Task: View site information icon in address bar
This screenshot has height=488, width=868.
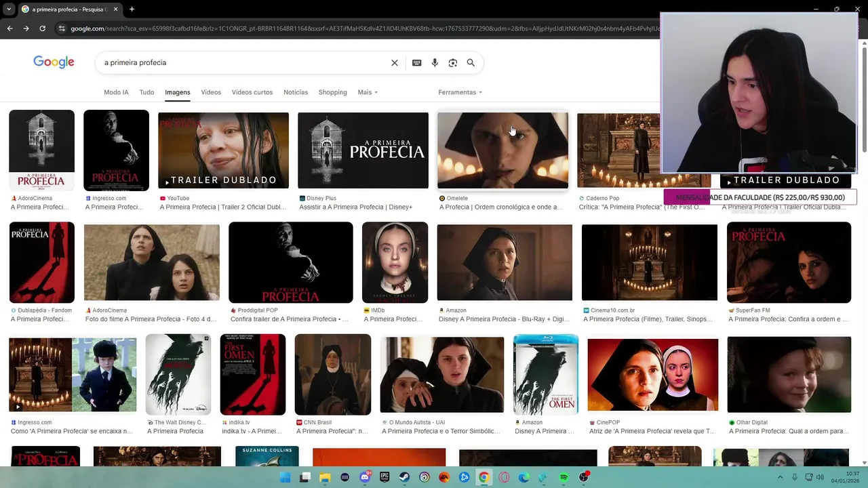Action: click(x=62, y=28)
